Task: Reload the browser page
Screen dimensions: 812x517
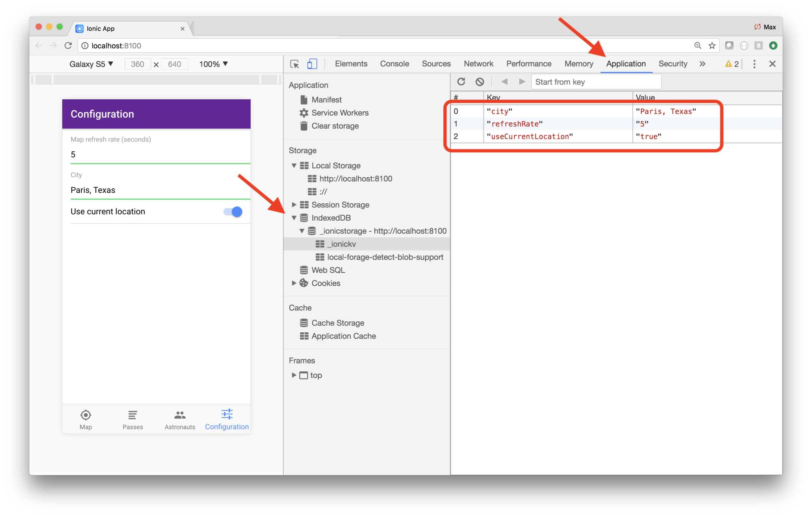Action: coord(68,46)
